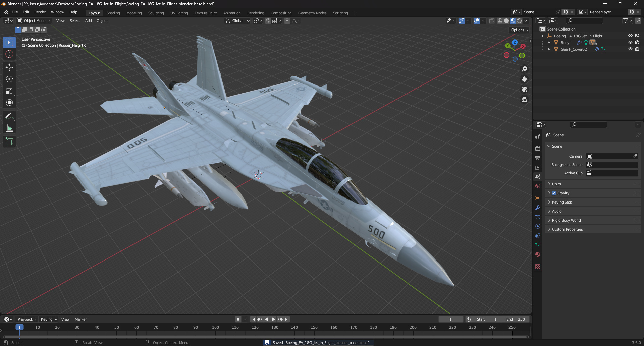
Task: Hide GearF_Cover02 in viewport
Action: click(x=630, y=49)
